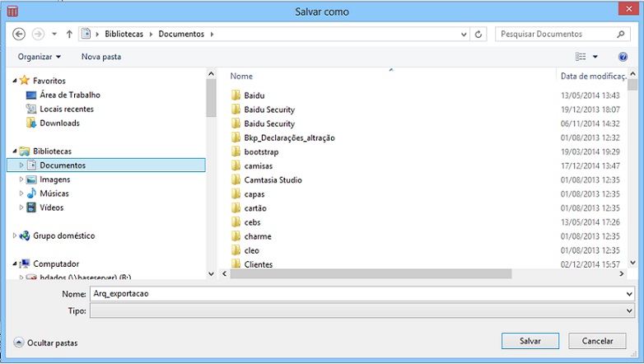Click the Salvar button
Image resolution: width=644 pixels, height=364 pixels.
point(530,341)
